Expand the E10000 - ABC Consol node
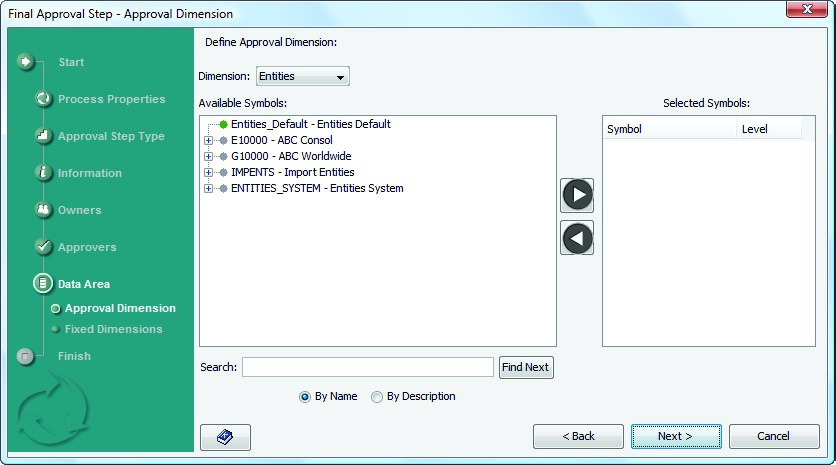Image resolution: width=836 pixels, height=465 pixels. point(208,140)
